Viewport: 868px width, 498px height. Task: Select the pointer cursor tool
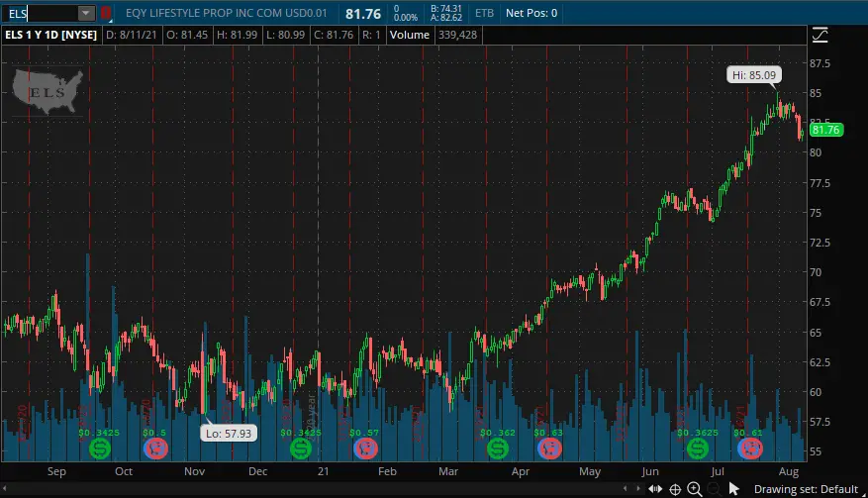click(x=734, y=488)
